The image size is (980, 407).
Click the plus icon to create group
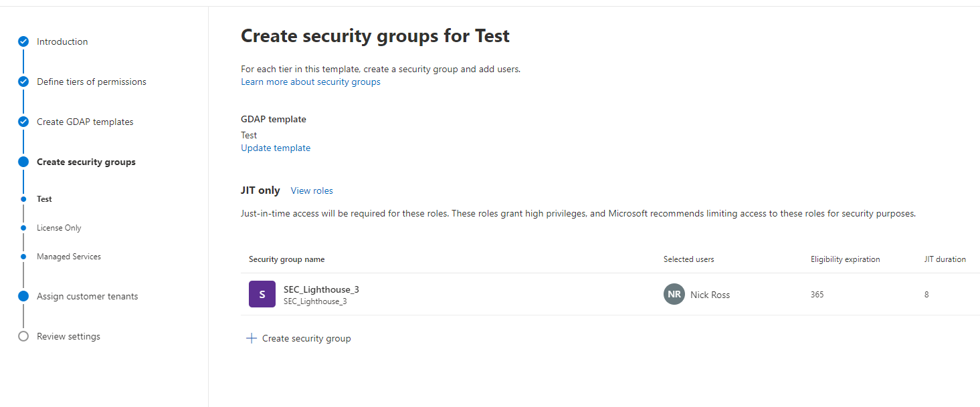pyautogui.click(x=252, y=338)
